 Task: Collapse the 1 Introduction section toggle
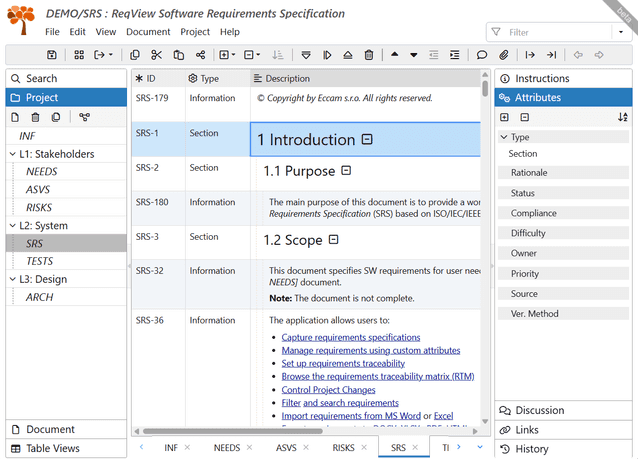point(367,140)
